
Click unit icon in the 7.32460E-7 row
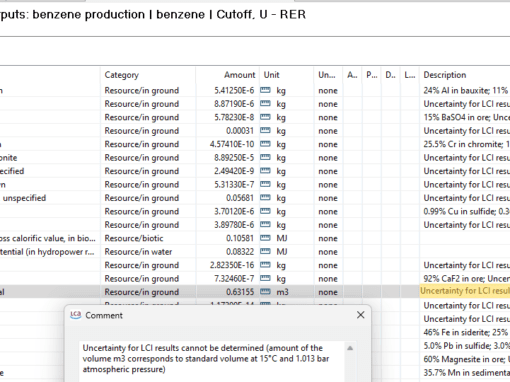coord(265,278)
